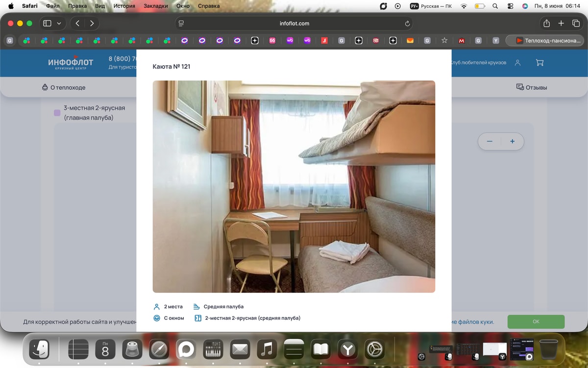Viewport: 588px width, 368px height.
Task: Open the Safari sidebar toggle icon
Action: (x=47, y=23)
